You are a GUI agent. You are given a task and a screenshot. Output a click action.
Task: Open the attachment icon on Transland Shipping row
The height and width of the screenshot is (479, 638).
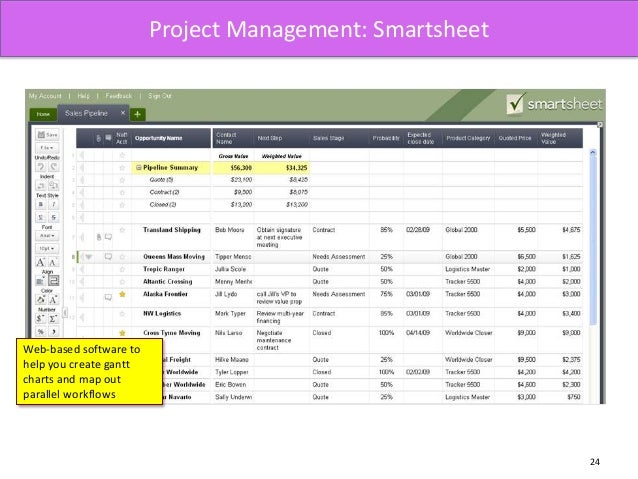coord(99,237)
